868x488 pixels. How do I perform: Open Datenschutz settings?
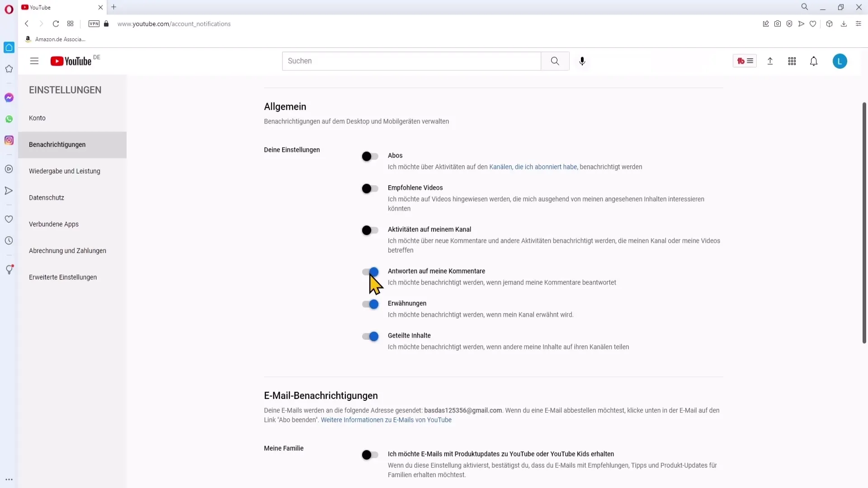(x=72, y=198)
